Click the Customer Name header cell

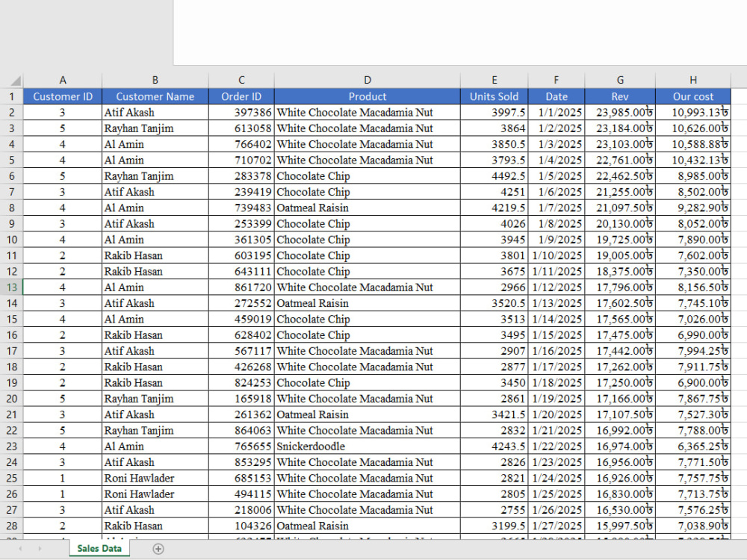155,96
